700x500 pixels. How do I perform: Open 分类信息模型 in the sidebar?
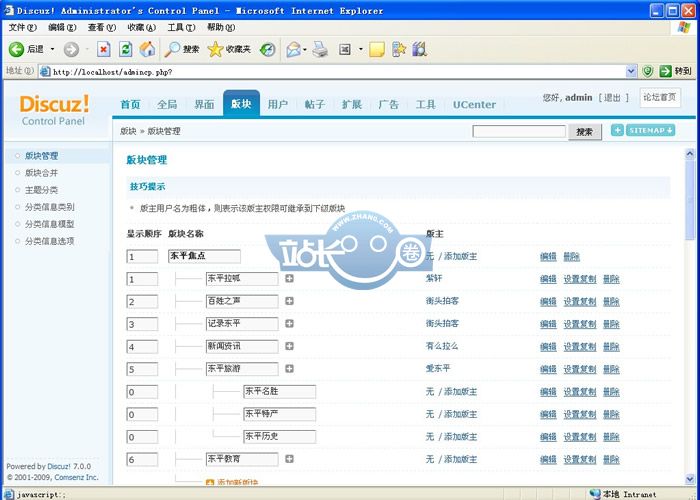click(50, 224)
